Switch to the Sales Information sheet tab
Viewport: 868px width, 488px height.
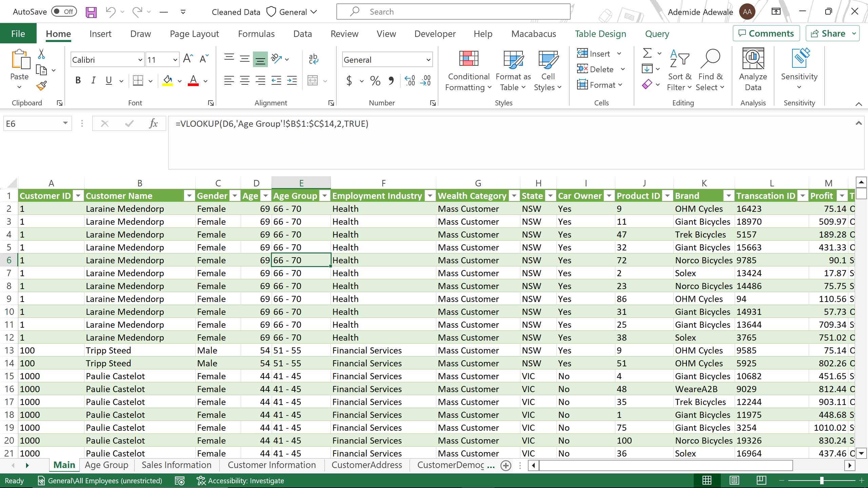176,465
